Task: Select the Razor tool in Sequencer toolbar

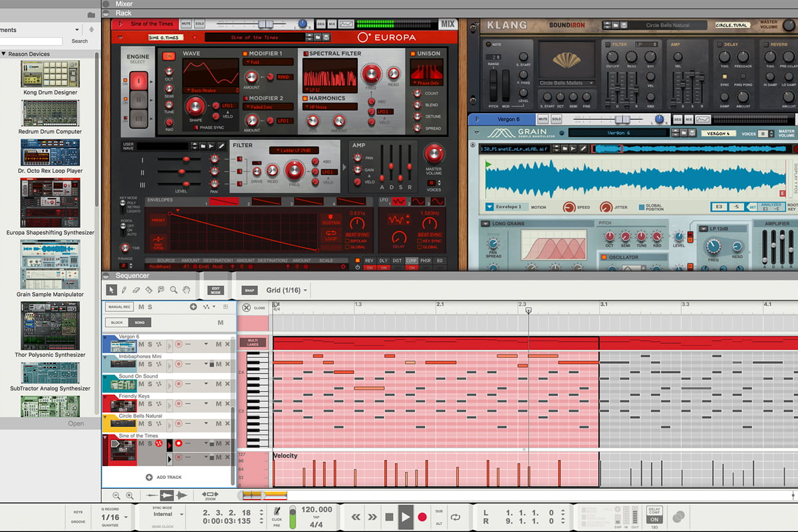Action: pos(149,290)
